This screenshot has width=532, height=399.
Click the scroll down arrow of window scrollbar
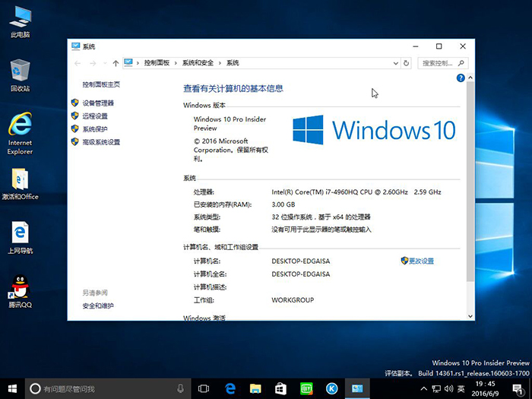[470, 315]
